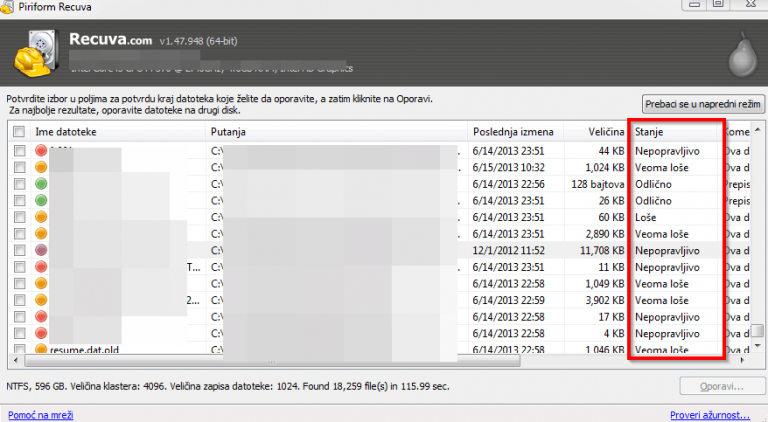Open the Pomoć na mreži link
This screenshot has height=422, width=768.
click(x=41, y=415)
